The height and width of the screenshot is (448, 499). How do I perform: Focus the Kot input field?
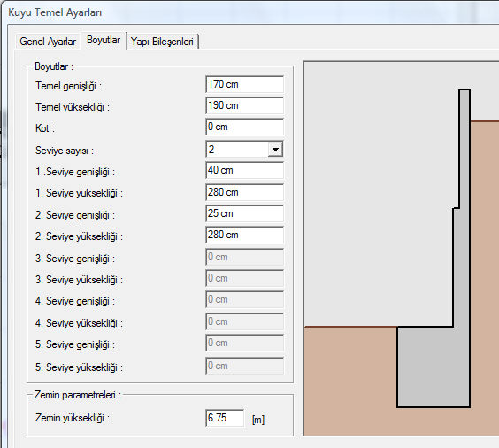click(x=244, y=127)
